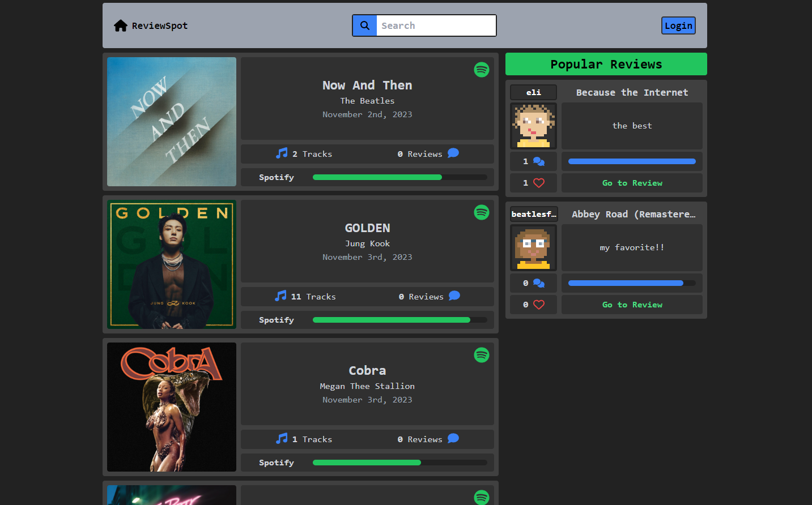812x505 pixels.
Task: Click comments icon on beatlesf review
Action: tap(539, 283)
